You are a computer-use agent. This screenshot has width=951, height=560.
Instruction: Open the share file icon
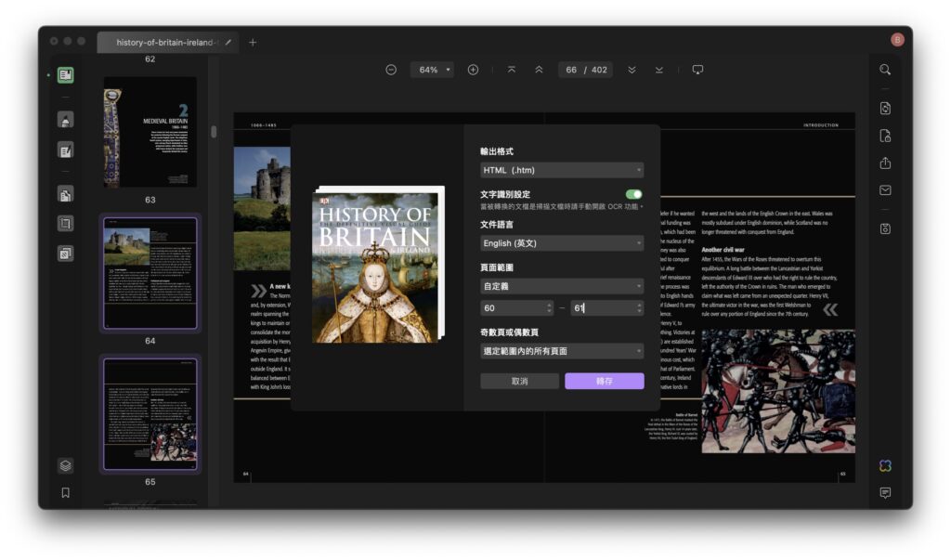885,163
